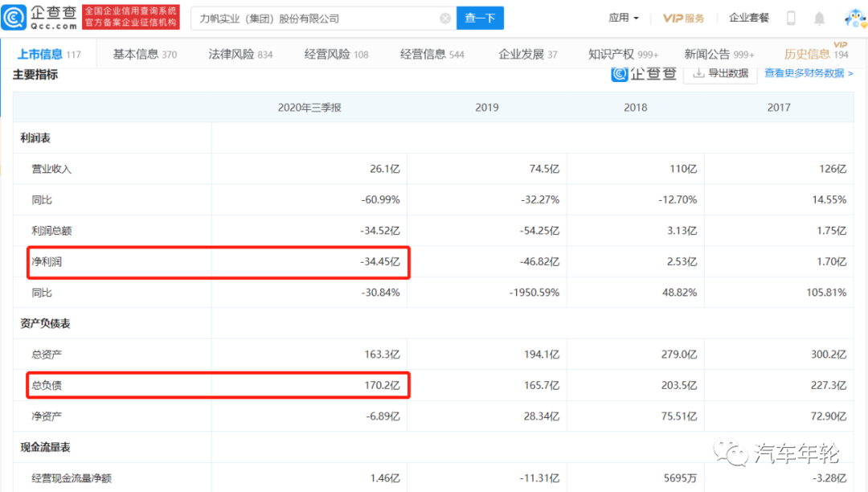Select revenue growth -60.99% cell
This screenshot has width=868, height=492.
coord(380,200)
